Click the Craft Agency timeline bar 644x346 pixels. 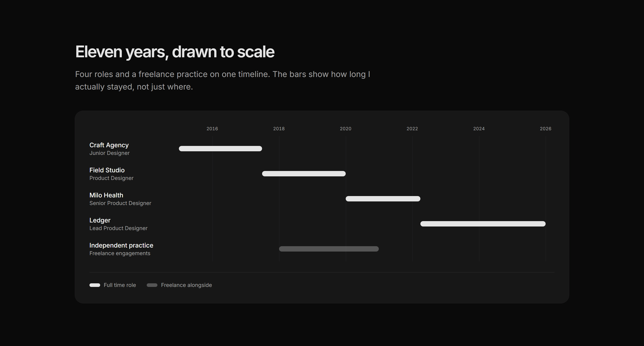pyautogui.click(x=220, y=149)
